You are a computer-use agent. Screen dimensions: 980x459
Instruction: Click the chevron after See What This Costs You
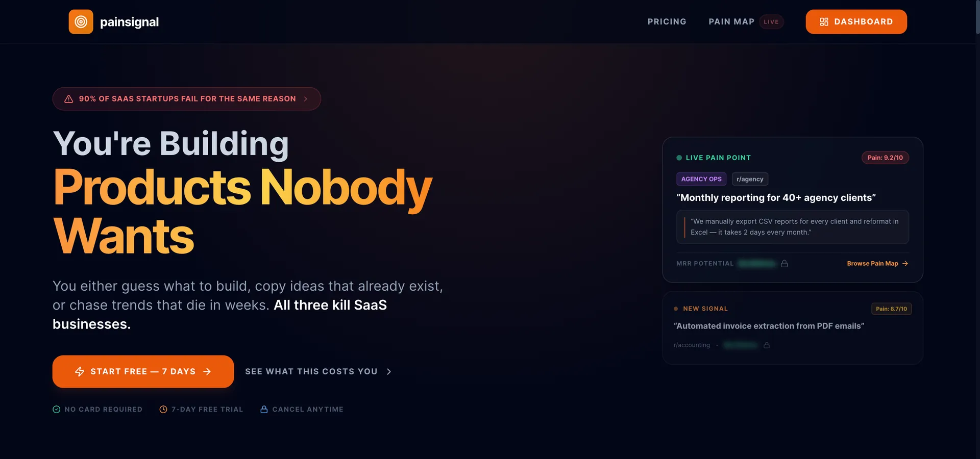pos(389,372)
